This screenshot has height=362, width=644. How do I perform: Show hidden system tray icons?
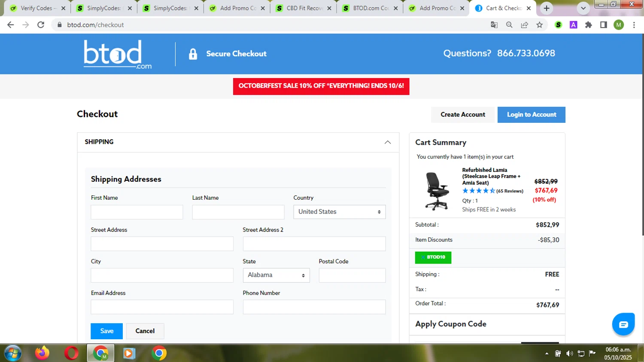547,353
